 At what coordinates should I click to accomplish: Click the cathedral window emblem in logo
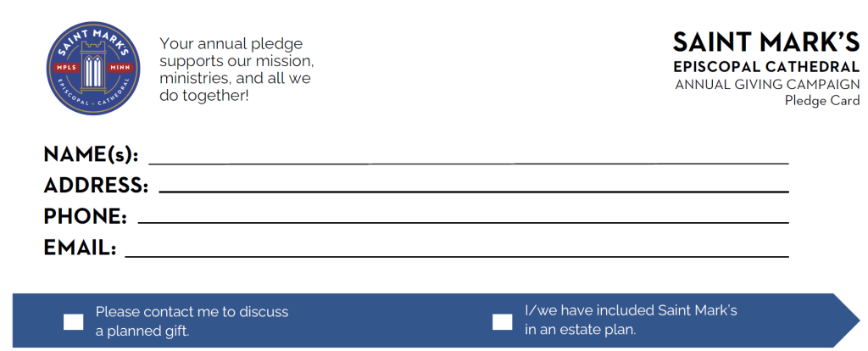tap(92, 68)
